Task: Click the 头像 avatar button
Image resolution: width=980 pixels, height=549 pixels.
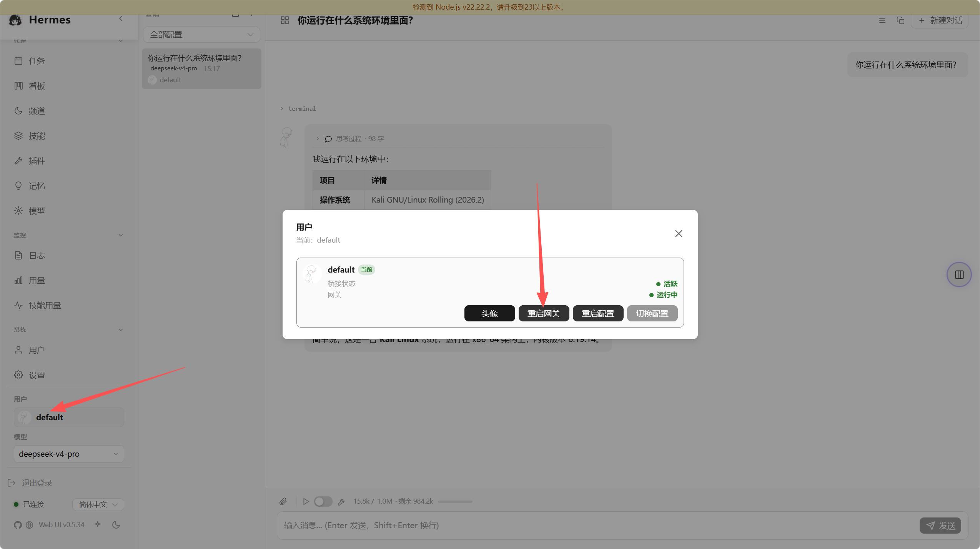Action: 489,313
